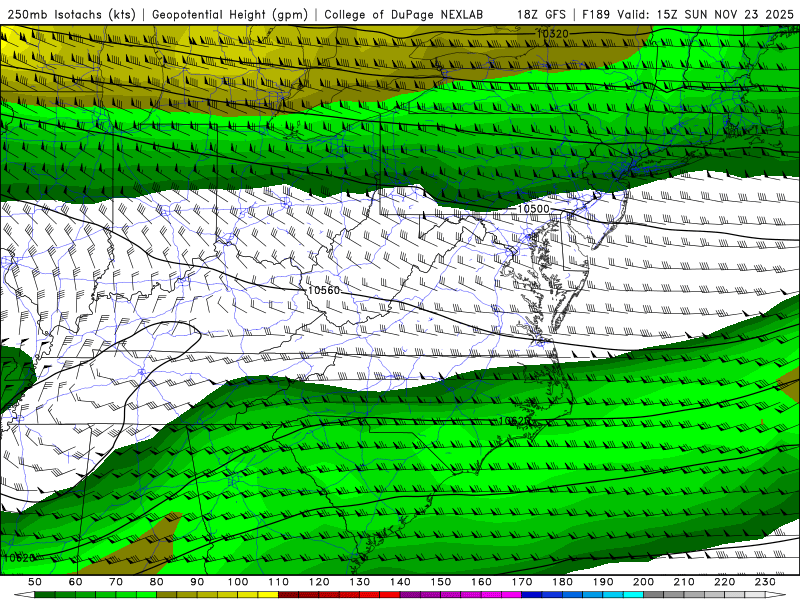Click the magenta swatch just below 170
Viewport: 800px width, 600px height.
512,595
